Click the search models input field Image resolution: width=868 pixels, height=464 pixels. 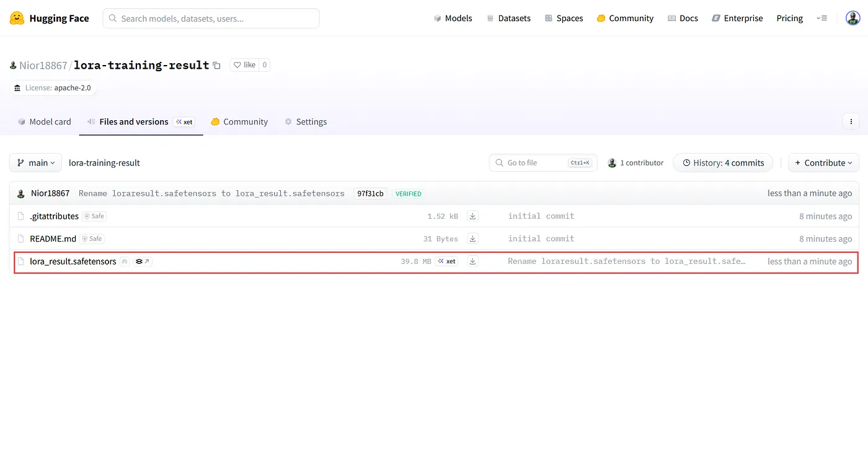coord(211,19)
